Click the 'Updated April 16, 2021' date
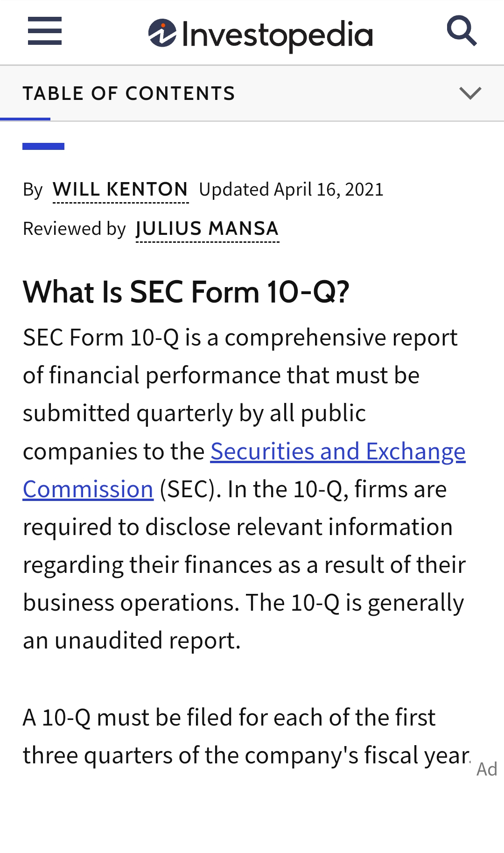 (x=291, y=190)
